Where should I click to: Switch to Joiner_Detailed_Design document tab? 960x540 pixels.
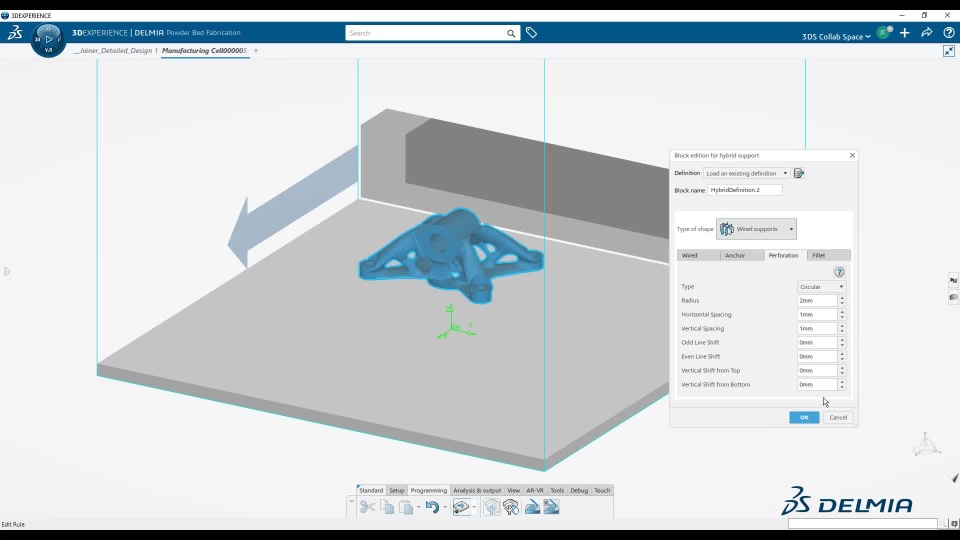115,51
